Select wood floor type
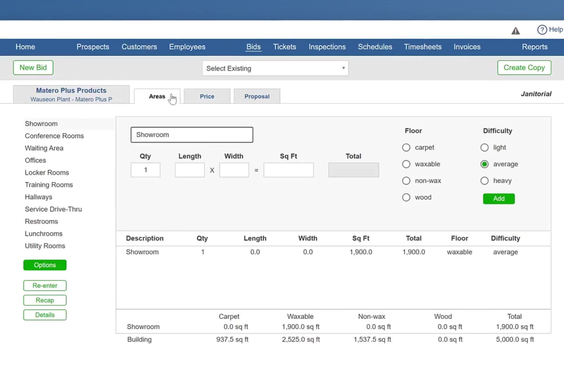The height and width of the screenshot is (392, 564). [x=406, y=197]
